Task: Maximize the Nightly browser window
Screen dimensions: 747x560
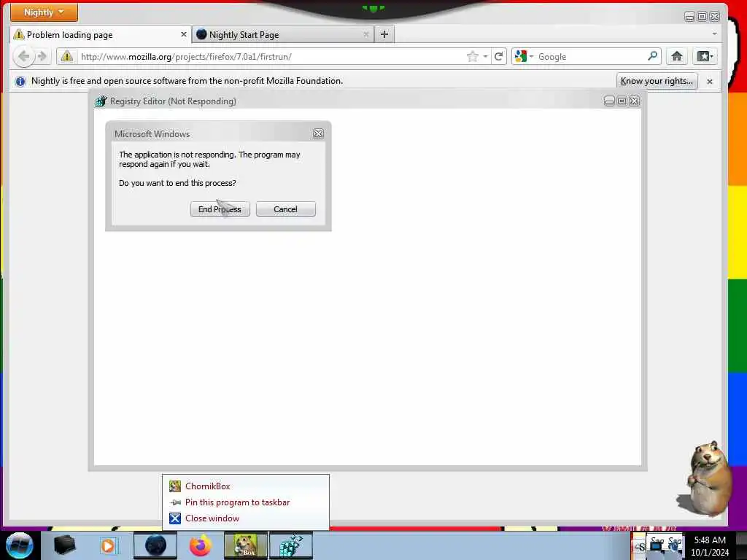Action: pyautogui.click(x=703, y=16)
